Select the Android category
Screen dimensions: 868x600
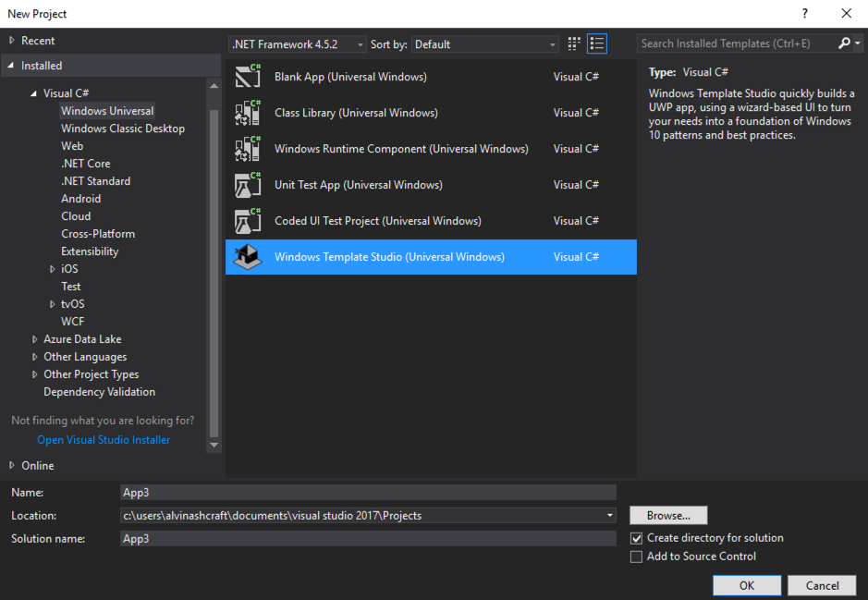click(80, 199)
